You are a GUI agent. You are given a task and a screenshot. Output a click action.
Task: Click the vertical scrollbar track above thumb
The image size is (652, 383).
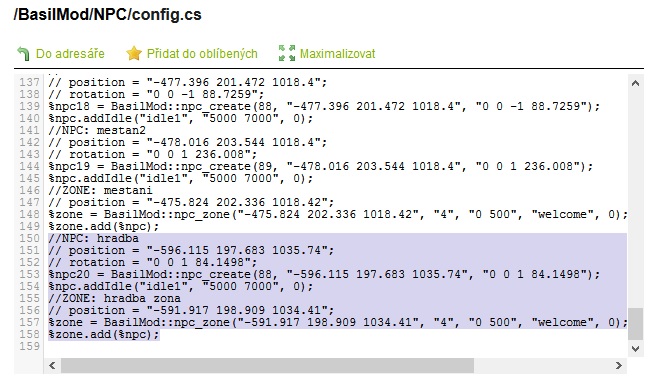point(635,200)
